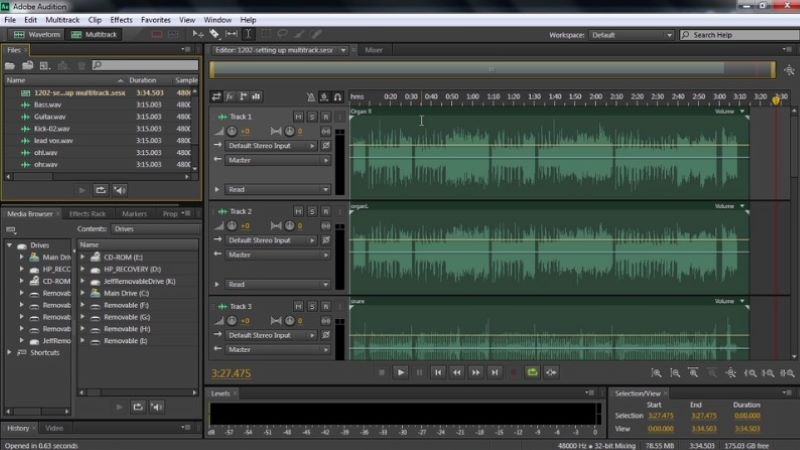Image resolution: width=800 pixels, height=450 pixels.
Task: Switch to the Effects Rack tab
Action: click(x=87, y=214)
